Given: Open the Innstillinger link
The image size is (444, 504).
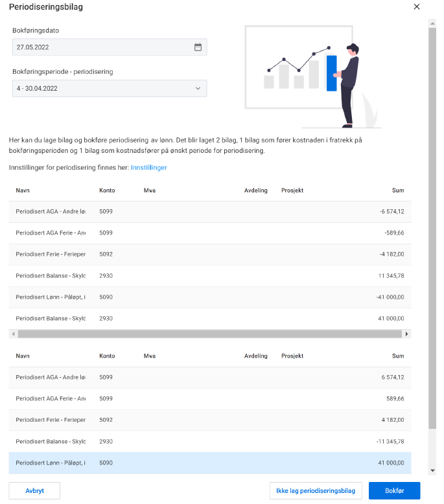Looking at the screenshot, I should (x=148, y=168).
